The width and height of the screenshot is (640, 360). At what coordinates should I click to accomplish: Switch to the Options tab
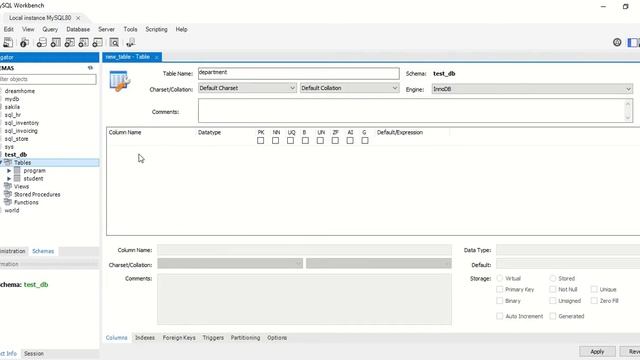click(277, 338)
